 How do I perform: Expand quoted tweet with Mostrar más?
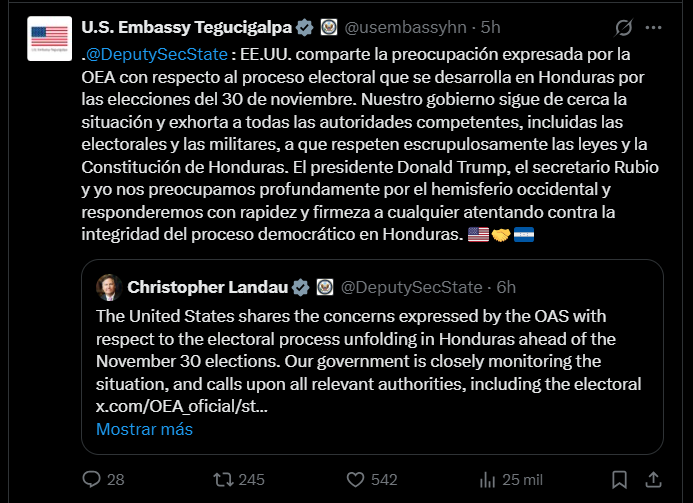click(144, 429)
